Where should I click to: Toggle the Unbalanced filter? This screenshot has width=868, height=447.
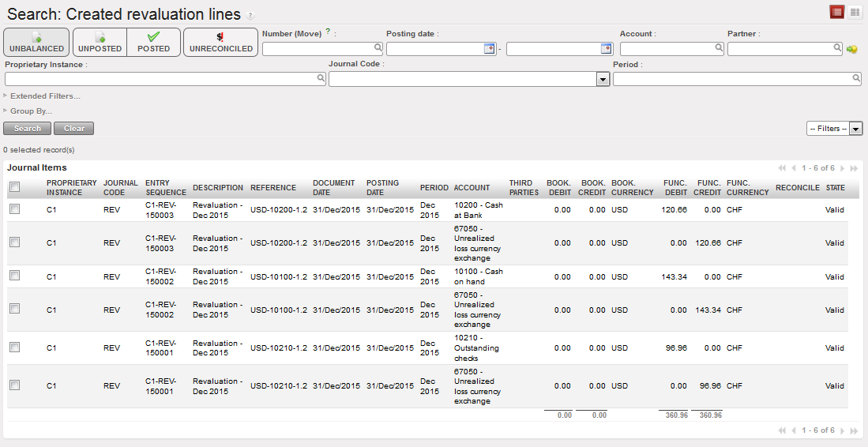point(36,43)
